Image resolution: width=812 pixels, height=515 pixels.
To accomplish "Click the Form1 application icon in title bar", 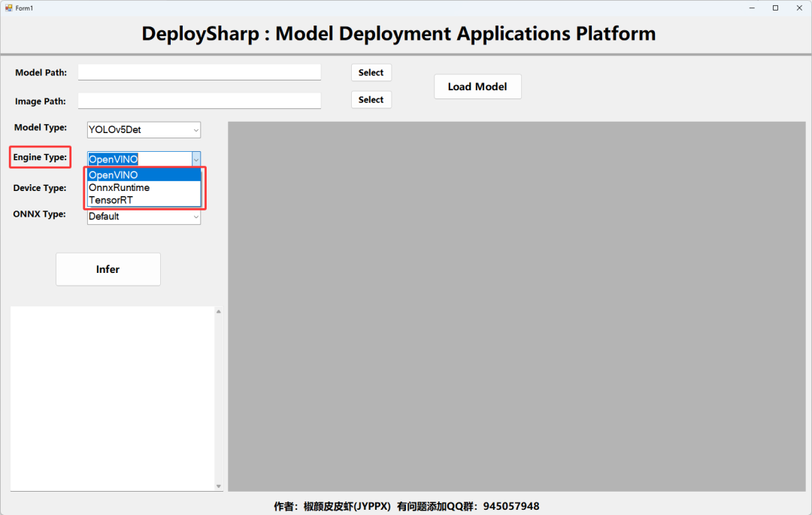I will [9, 8].
